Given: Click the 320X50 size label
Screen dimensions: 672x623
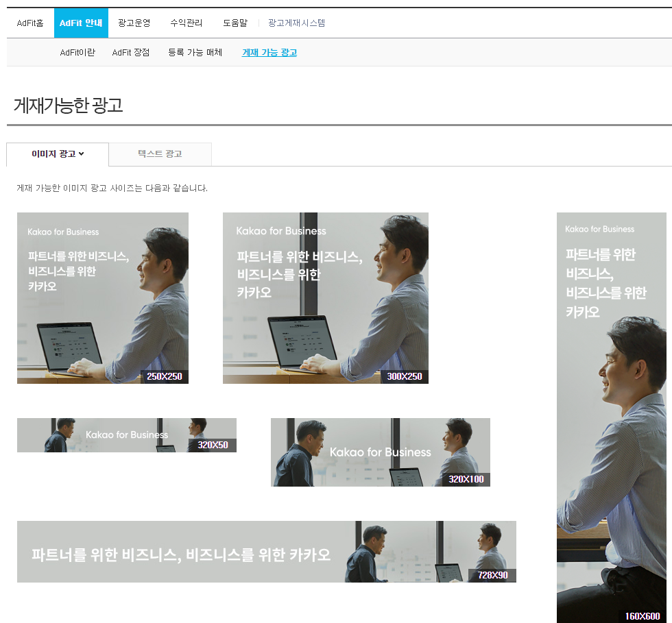Looking at the screenshot, I should point(213,445).
